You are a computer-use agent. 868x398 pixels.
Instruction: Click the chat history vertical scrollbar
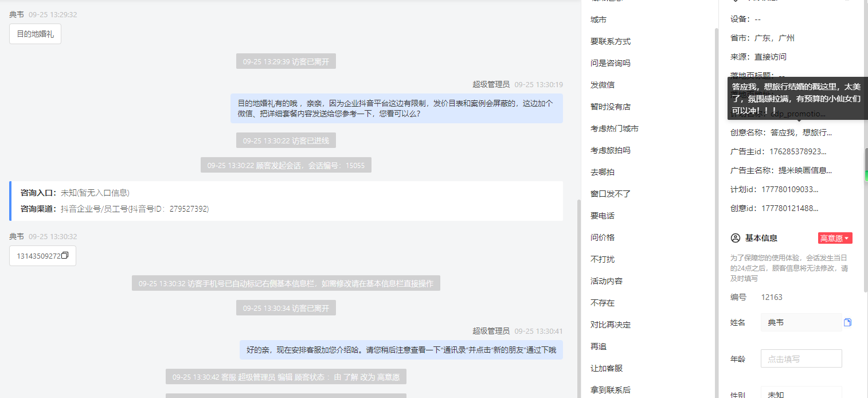(x=578, y=298)
